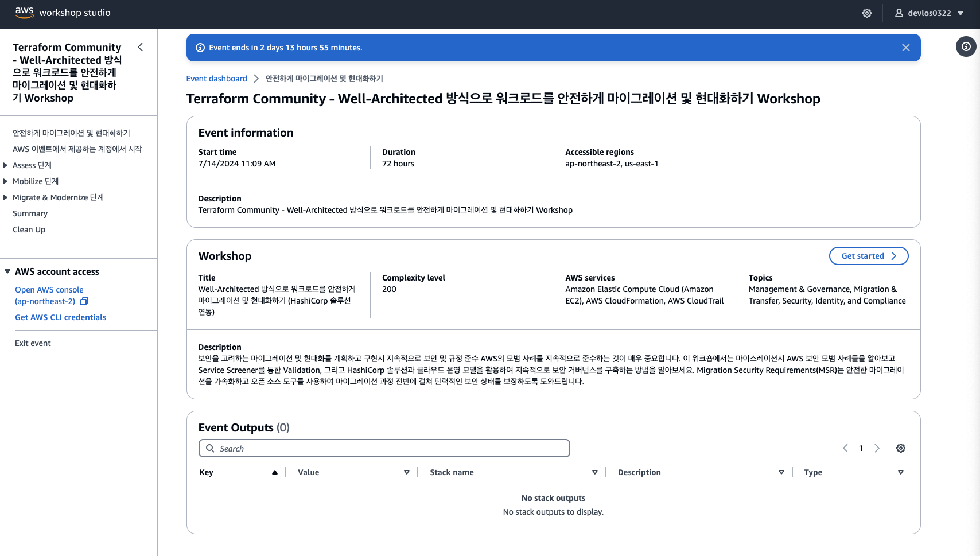Expand the Assess 단계 section

tap(5, 165)
